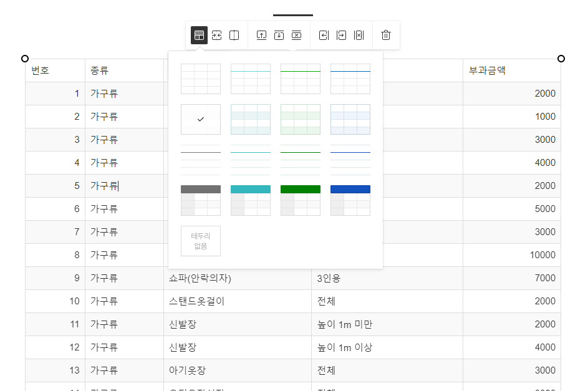Apply the teal header table style
The width and height of the screenshot is (588, 391).
click(250, 200)
